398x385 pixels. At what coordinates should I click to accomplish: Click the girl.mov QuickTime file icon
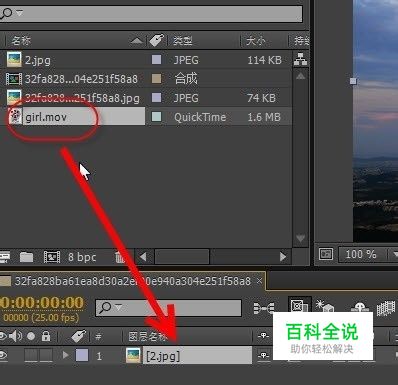[15, 117]
